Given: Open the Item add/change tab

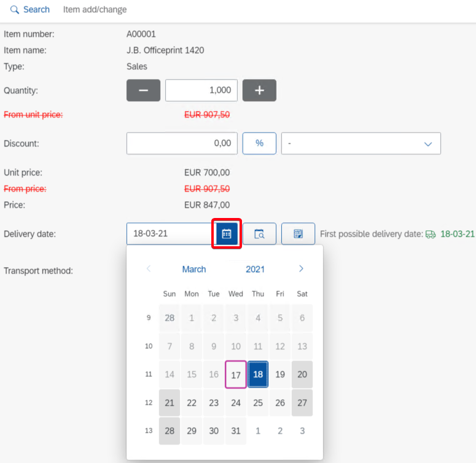Looking at the screenshot, I should click(95, 10).
